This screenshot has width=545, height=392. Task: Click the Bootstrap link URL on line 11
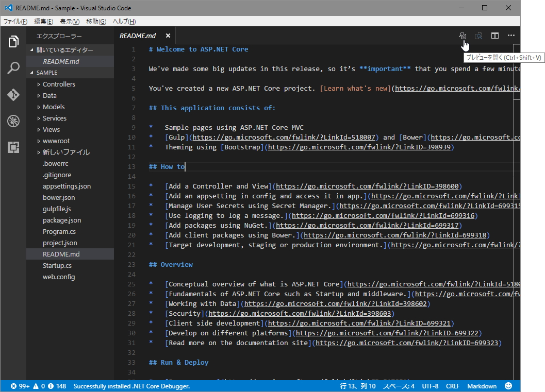tap(359, 147)
